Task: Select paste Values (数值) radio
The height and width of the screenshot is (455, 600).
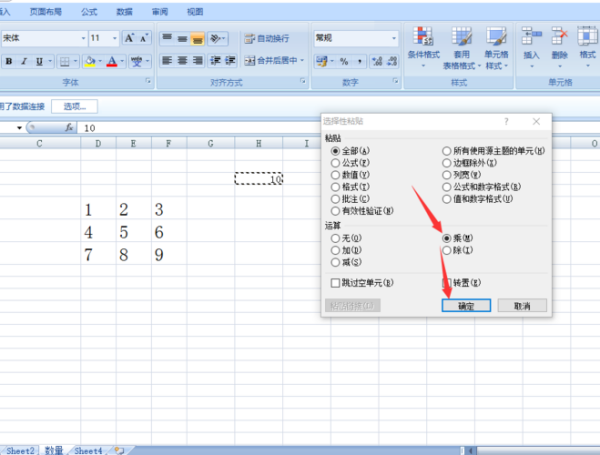Action: (x=335, y=175)
